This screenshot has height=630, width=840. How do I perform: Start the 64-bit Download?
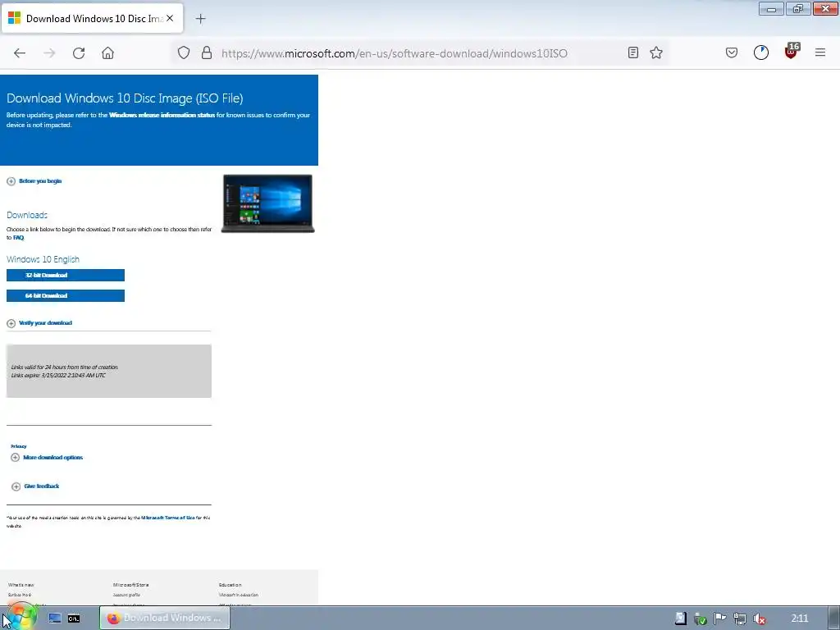66,295
